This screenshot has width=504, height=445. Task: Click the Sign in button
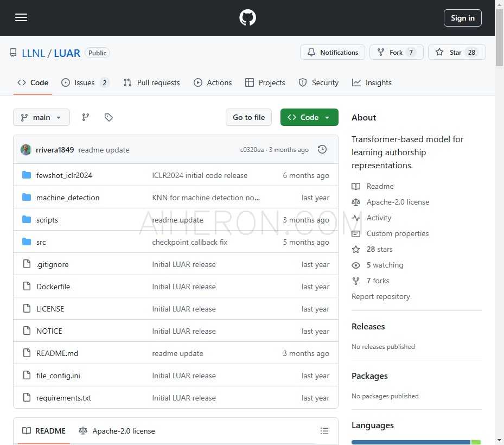click(x=463, y=18)
